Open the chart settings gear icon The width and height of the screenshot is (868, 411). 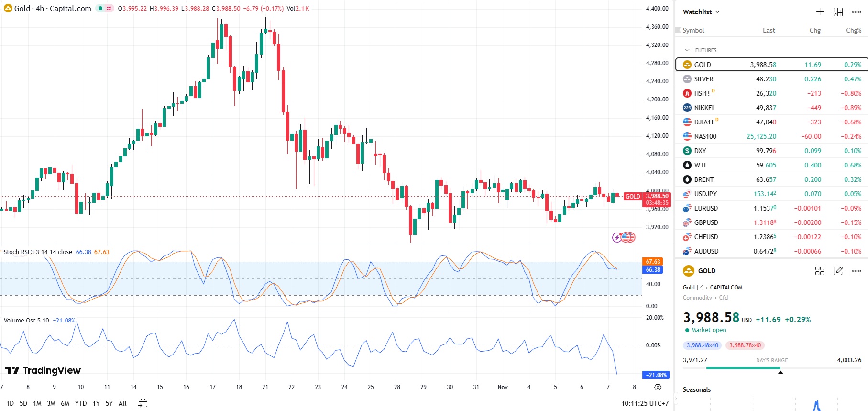coord(658,387)
